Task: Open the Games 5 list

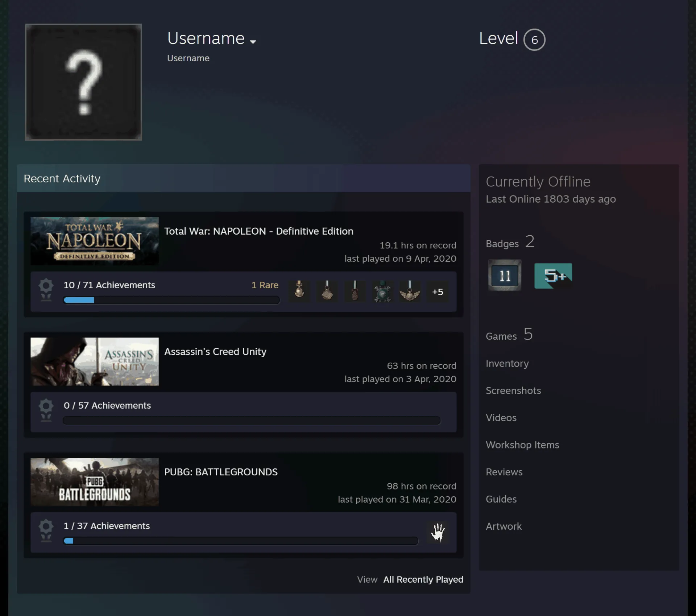Action: point(509,334)
